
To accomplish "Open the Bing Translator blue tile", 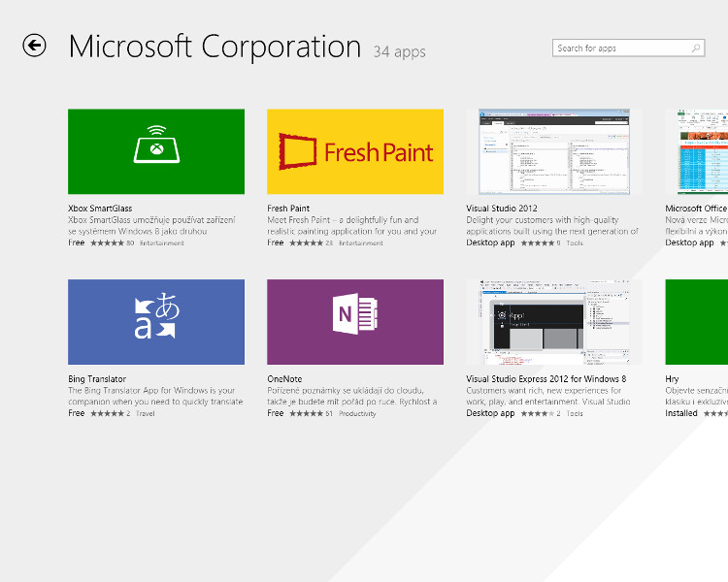I will tap(156, 322).
